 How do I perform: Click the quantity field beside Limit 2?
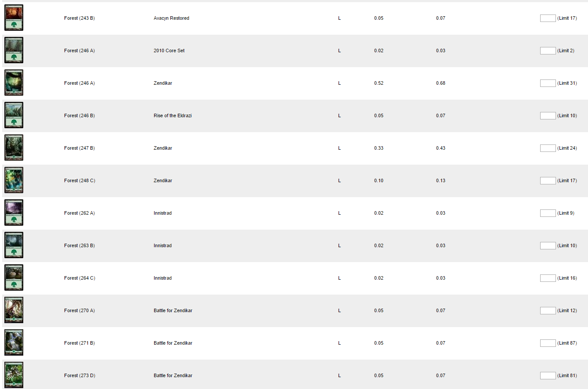coord(548,50)
